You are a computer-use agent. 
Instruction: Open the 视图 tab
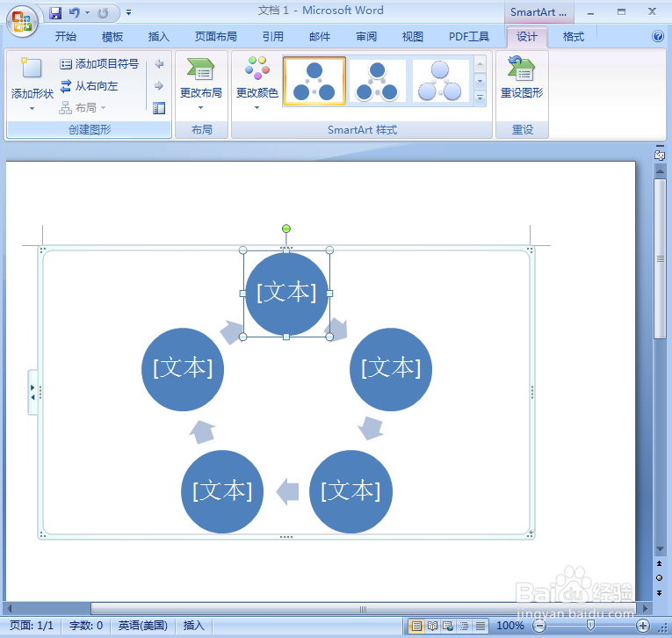pos(413,37)
